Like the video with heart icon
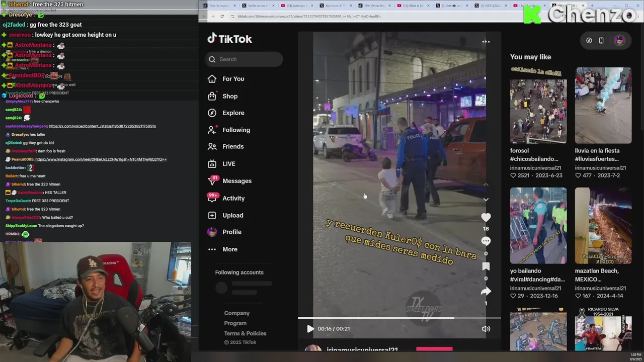Screen dimensions: 644x362 click(x=486, y=217)
